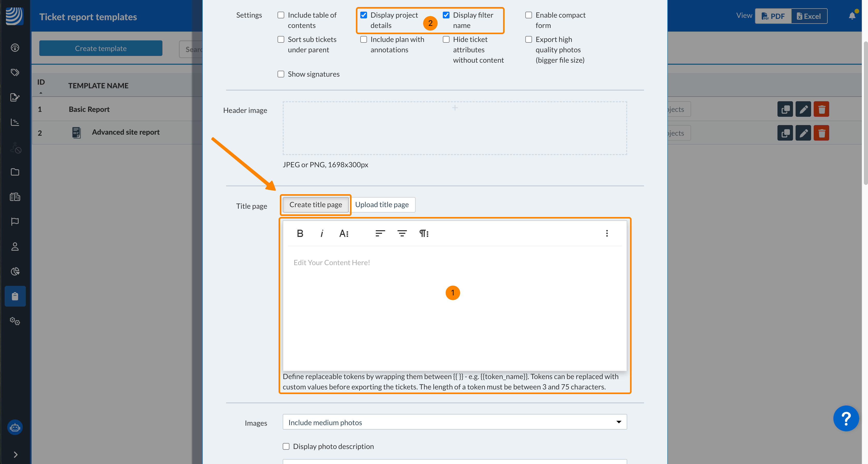The width and height of the screenshot is (868, 464).
Task: Toggle italic text in editor toolbar
Action: coord(321,233)
